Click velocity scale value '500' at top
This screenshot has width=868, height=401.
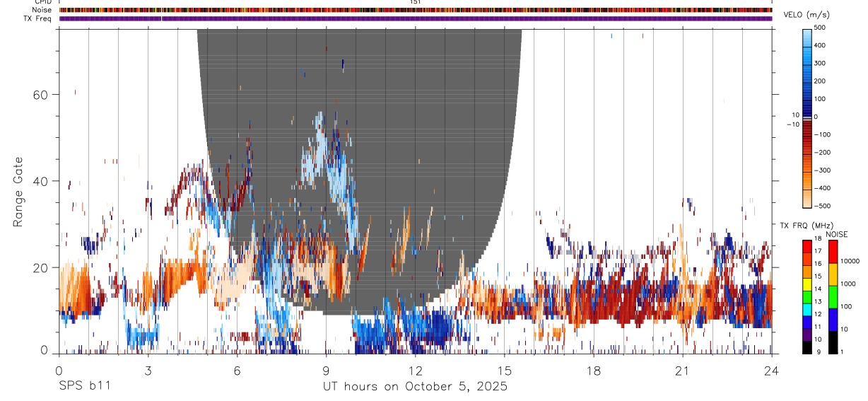pos(820,27)
